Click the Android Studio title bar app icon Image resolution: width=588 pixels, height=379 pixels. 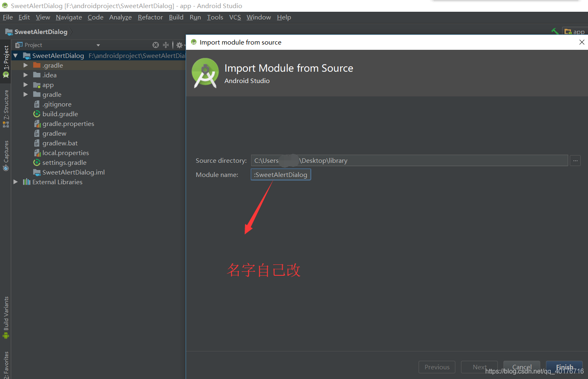click(5, 6)
